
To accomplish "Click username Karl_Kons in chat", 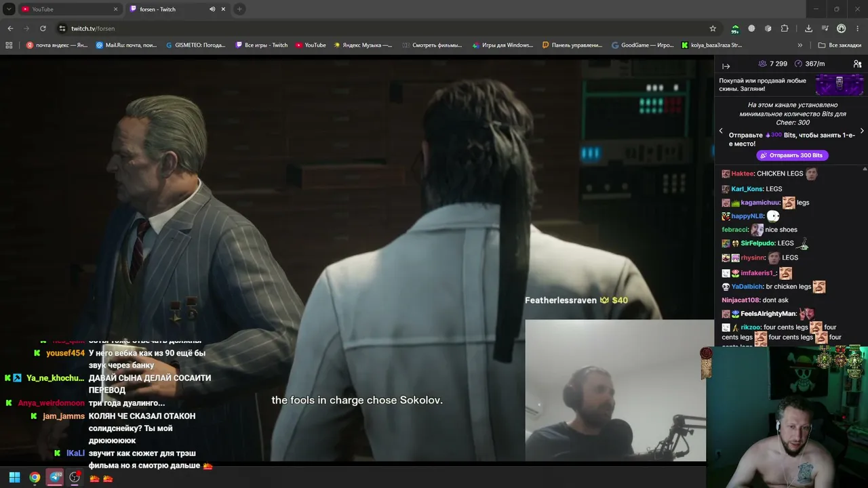I will click(x=747, y=189).
